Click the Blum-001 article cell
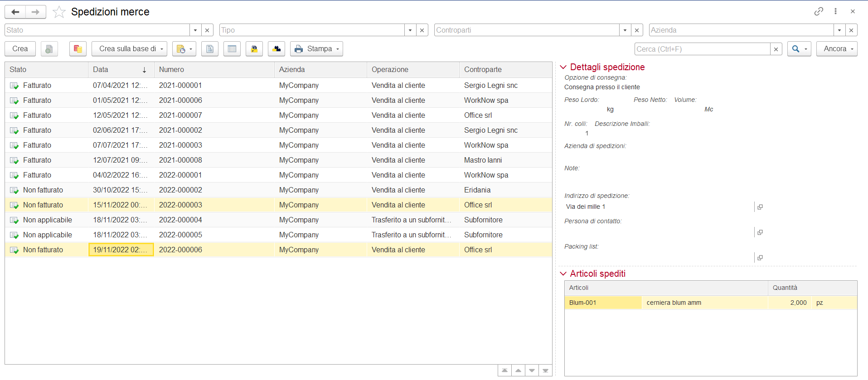 pos(603,303)
